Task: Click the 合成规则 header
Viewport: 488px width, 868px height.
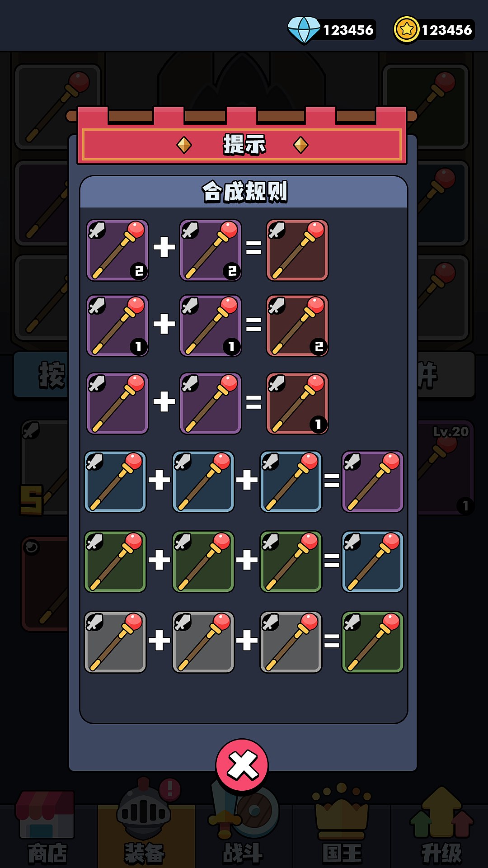Action: (x=244, y=192)
